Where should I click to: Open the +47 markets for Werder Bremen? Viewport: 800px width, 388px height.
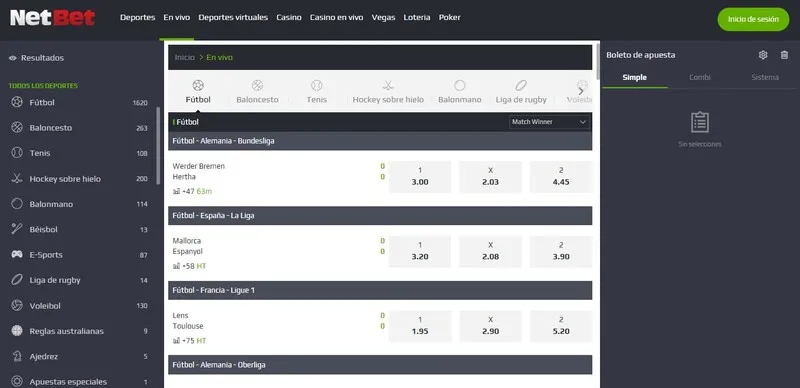click(188, 191)
